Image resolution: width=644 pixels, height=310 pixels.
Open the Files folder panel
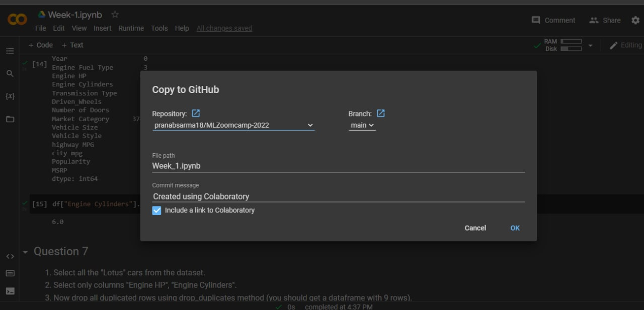click(10, 119)
